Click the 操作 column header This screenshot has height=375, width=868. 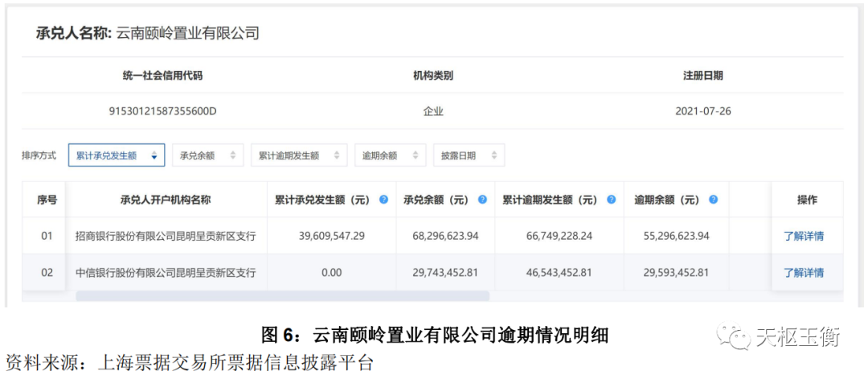(806, 200)
